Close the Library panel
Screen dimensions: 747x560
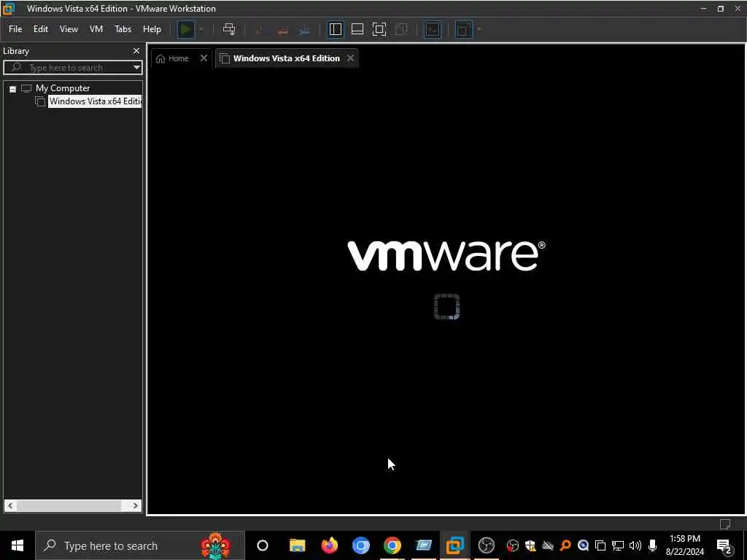point(136,51)
